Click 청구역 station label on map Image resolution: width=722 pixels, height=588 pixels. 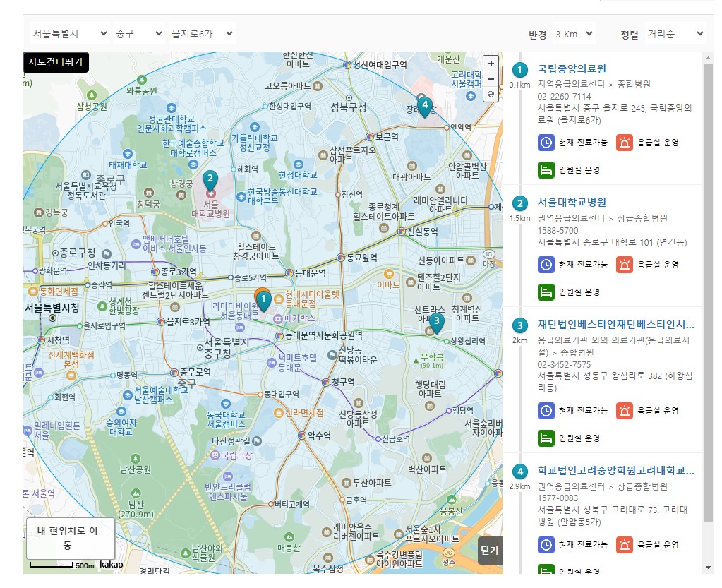343,382
